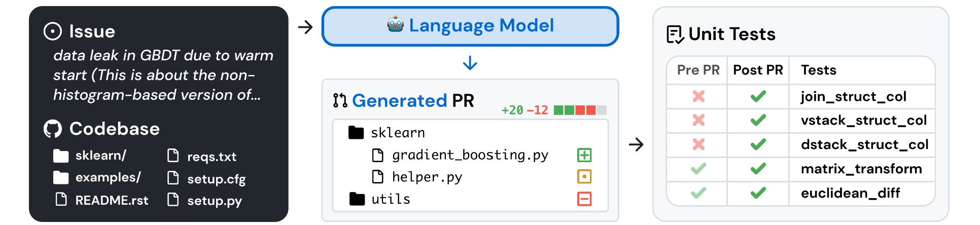Click the Unit Tests checklist icon
The height and width of the screenshot is (225, 980).
point(675,34)
